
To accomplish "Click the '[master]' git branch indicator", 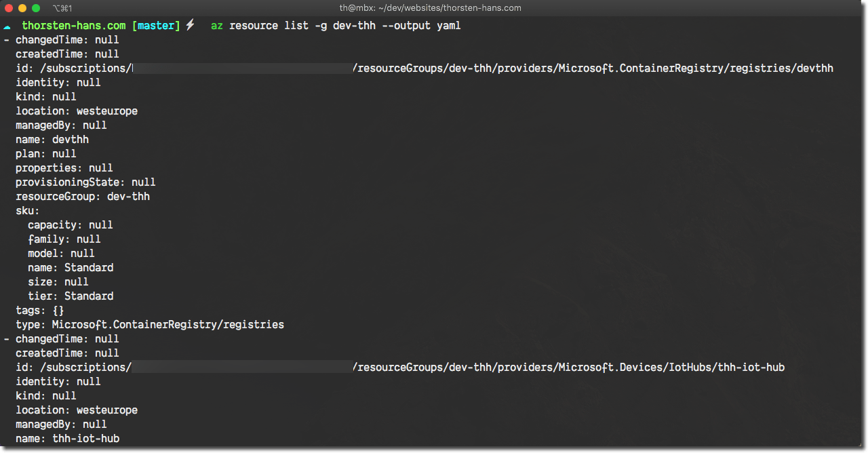I will tap(156, 26).
